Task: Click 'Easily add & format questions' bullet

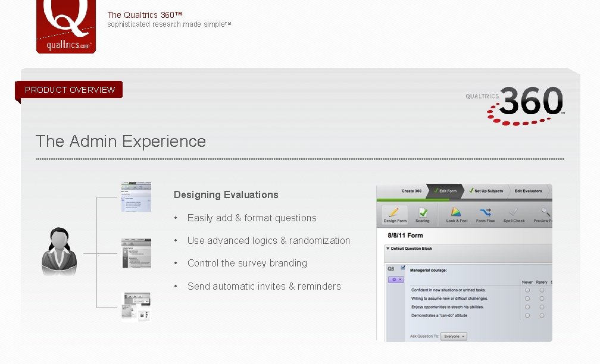Action: click(x=252, y=218)
